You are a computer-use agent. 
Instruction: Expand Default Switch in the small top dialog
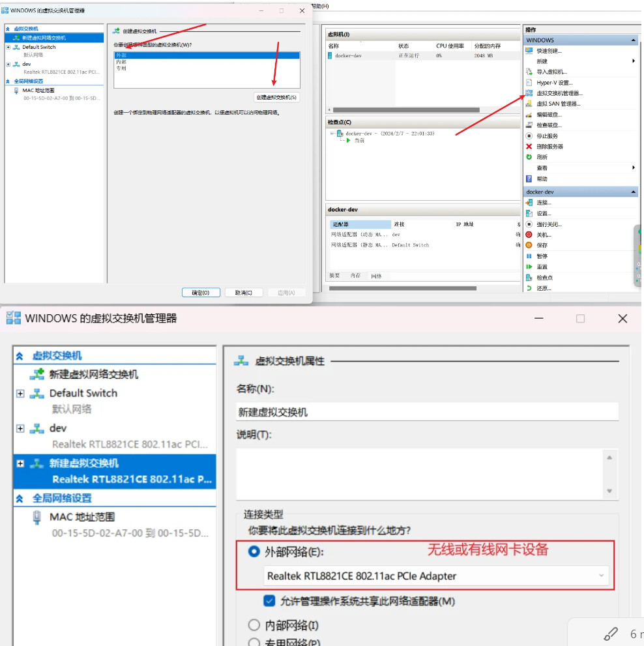tap(8, 48)
